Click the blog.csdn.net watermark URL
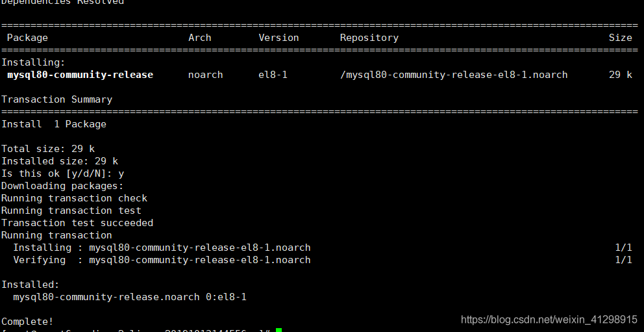Image resolution: width=644 pixels, height=332 pixels. (549, 320)
